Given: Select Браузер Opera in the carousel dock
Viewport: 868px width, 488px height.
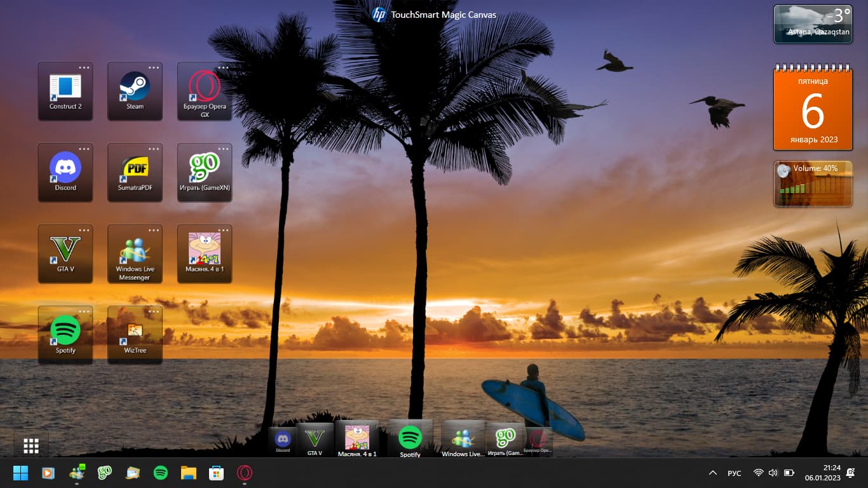Looking at the screenshot, I should click(x=538, y=442).
